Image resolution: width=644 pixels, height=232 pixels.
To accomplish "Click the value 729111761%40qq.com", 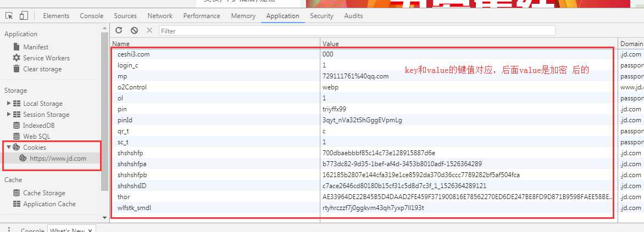I will point(356,76).
